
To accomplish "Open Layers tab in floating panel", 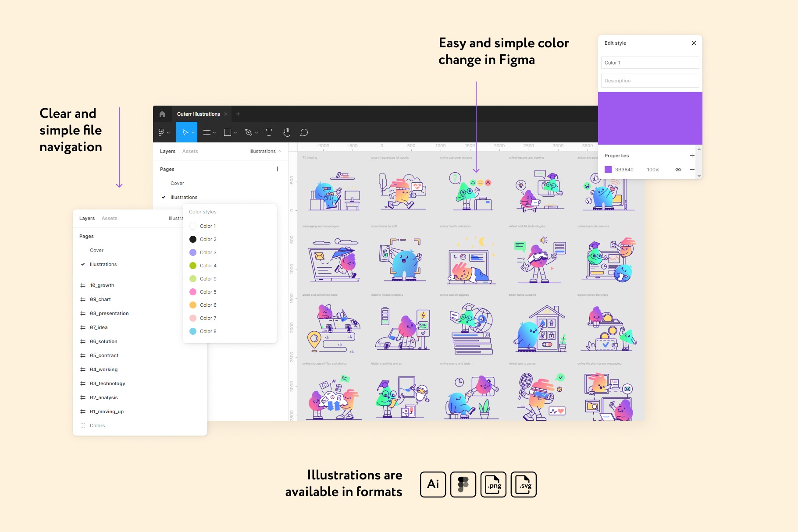I will [87, 218].
